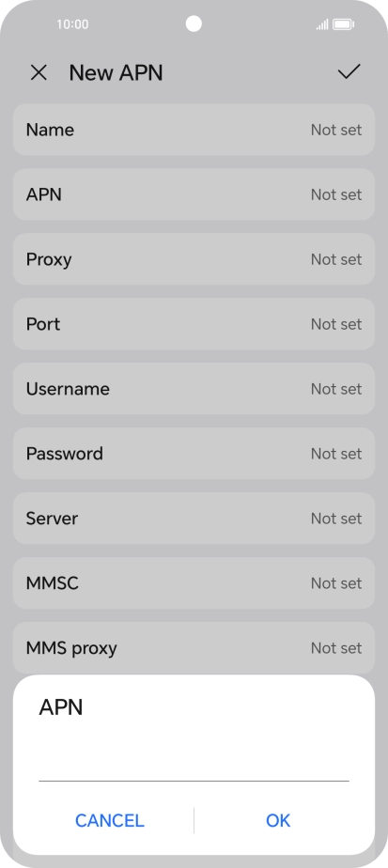The height and width of the screenshot is (868, 388).
Task: Save the APN using the checkmark icon
Action: (349, 71)
